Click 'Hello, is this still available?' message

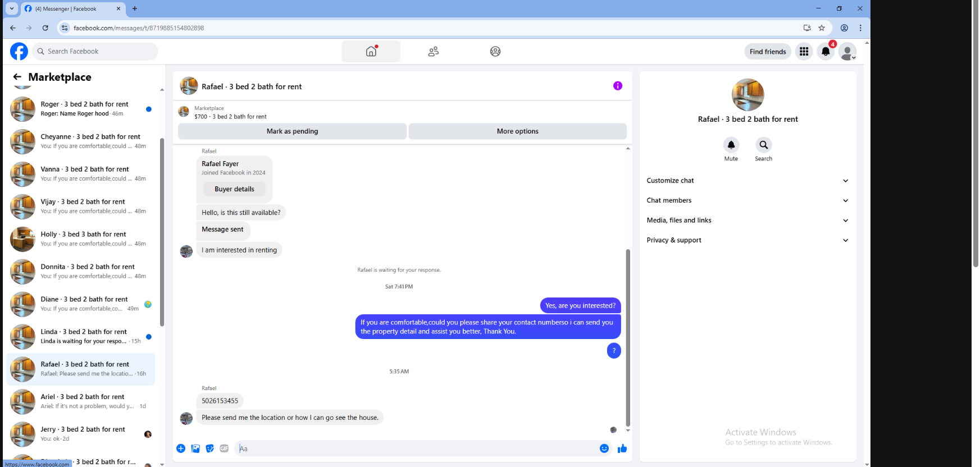click(241, 213)
